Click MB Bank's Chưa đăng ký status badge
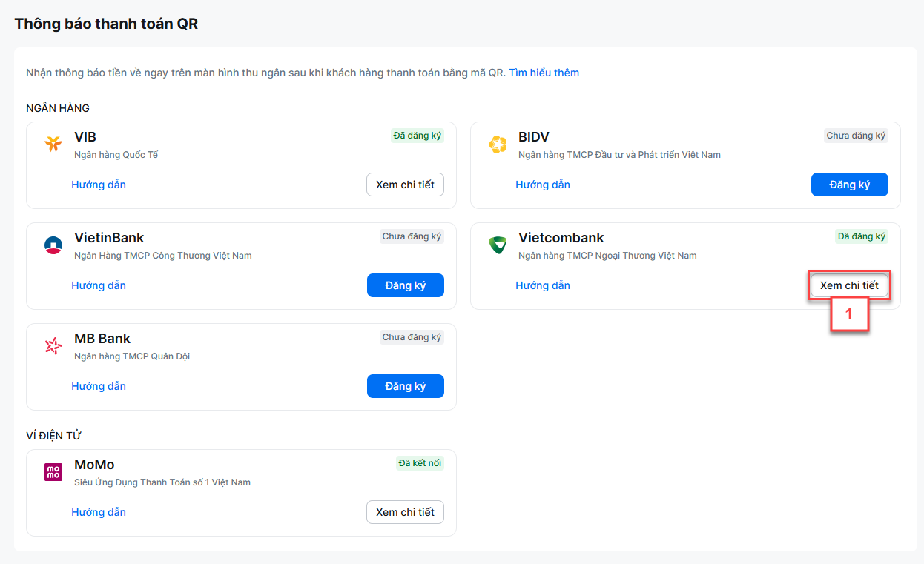The width and height of the screenshot is (924, 564). 412,337
